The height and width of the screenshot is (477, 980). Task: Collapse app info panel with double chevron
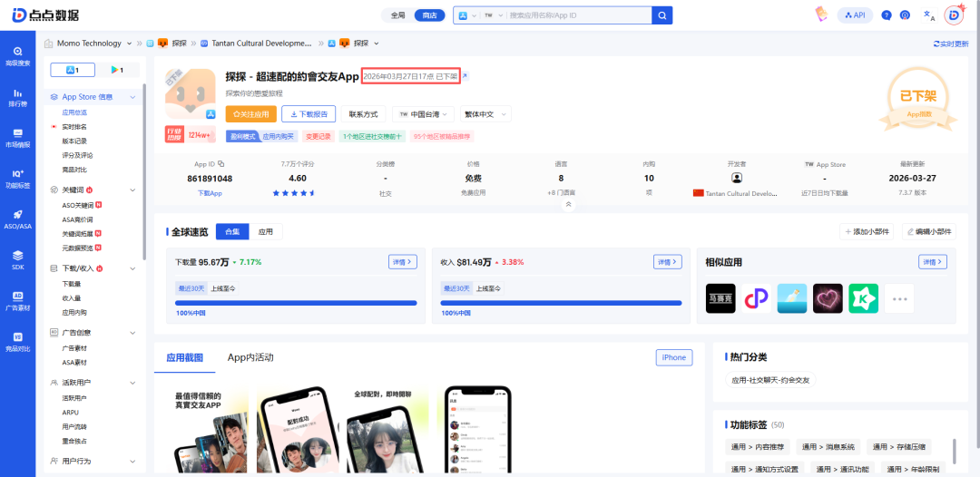click(x=568, y=204)
